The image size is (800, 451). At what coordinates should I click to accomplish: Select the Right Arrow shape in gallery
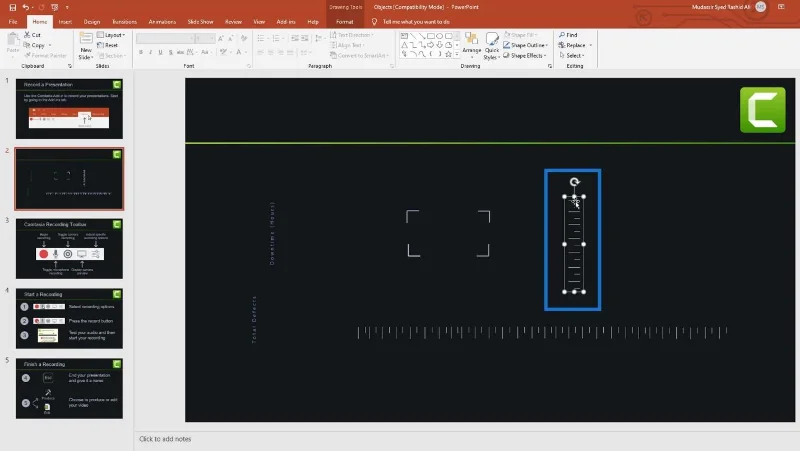tap(431, 45)
